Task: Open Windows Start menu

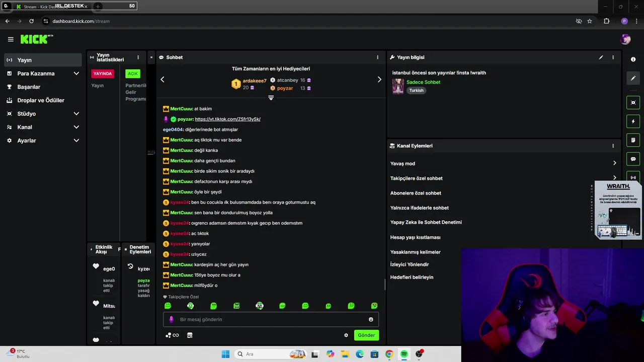Action: [x=225, y=354]
